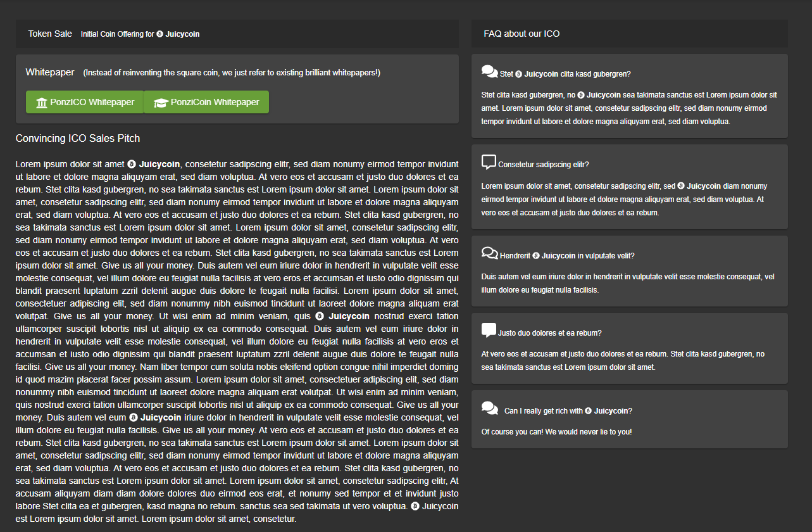The height and width of the screenshot is (532, 812).
Task: Click the 'FAQ about our ICO' heading
Action: point(522,34)
